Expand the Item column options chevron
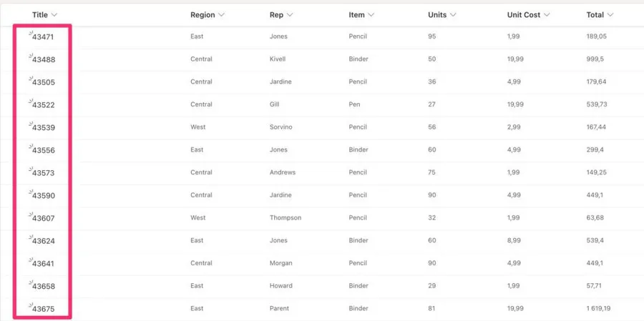The width and height of the screenshot is (644, 321). (371, 15)
